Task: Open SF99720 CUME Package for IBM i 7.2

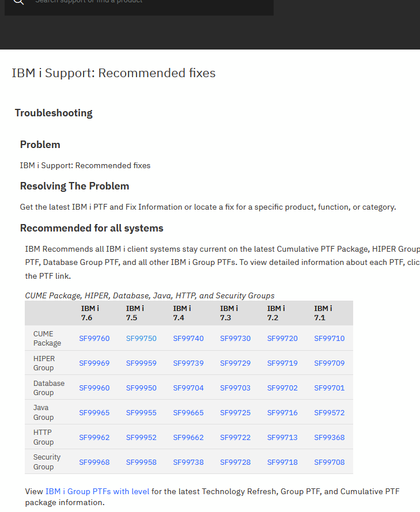Action: click(x=282, y=339)
